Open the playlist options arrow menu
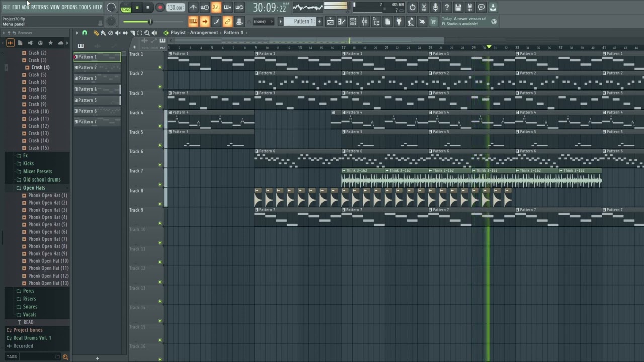 77,33
